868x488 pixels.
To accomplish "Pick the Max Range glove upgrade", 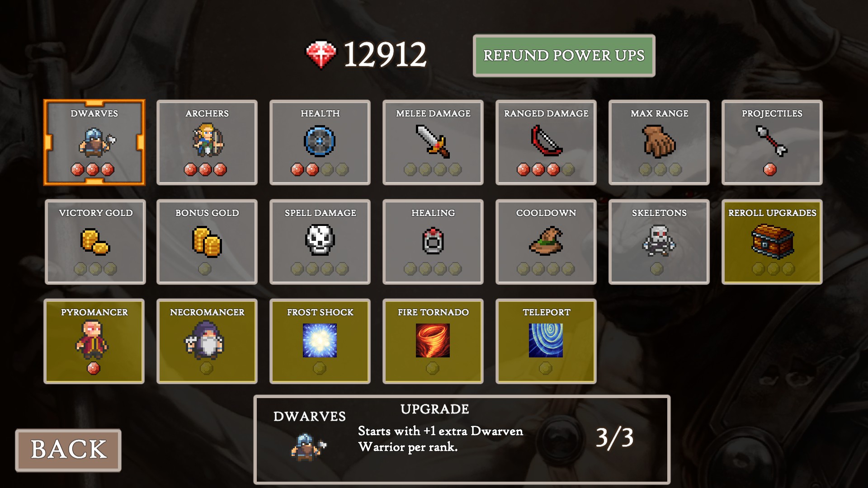I will click(659, 142).
